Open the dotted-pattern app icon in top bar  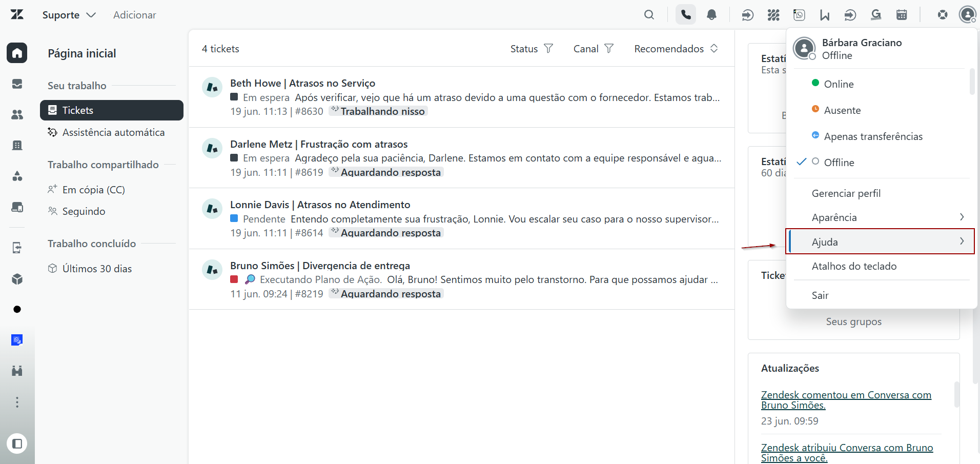(x=773, y=15)
